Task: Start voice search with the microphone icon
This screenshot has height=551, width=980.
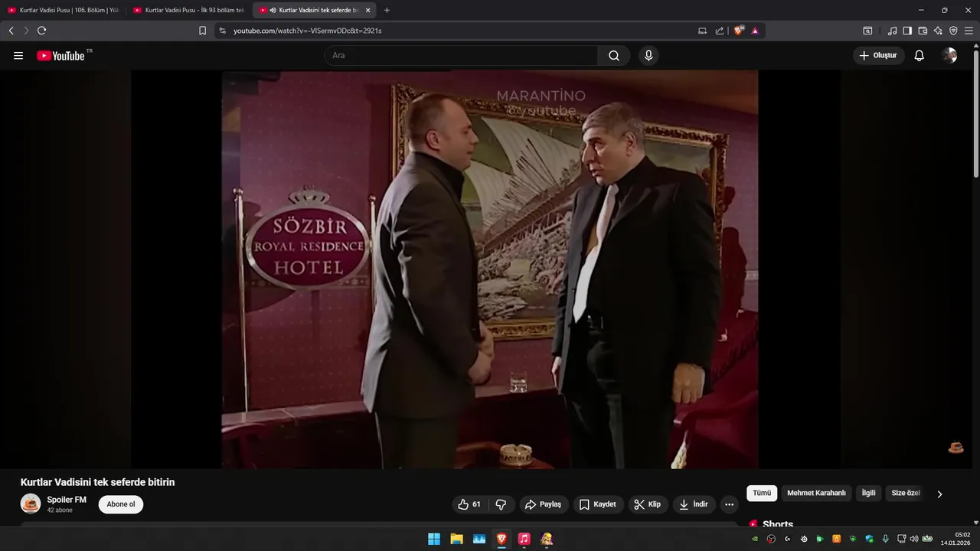Action: (x=648, y=56)
